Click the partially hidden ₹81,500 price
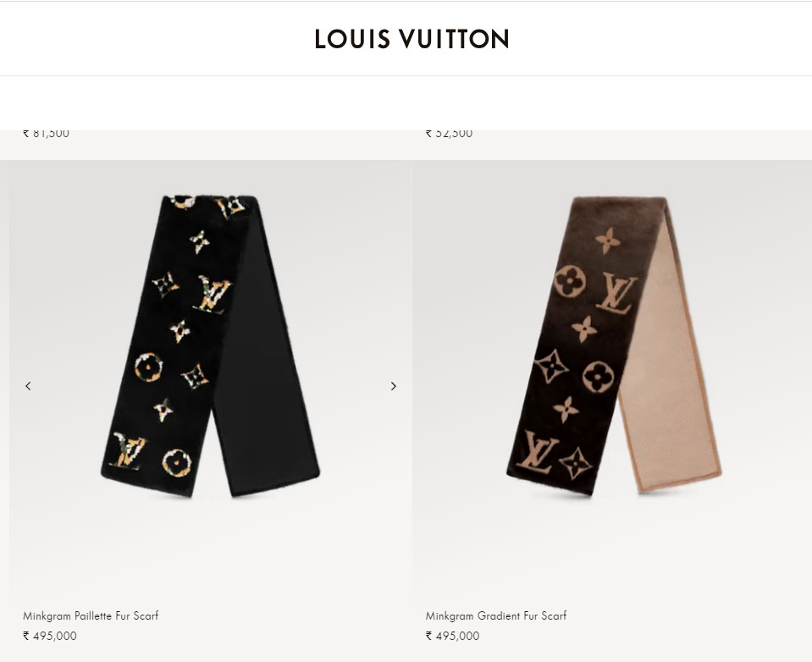Image resolution: width=812 pixels, height=662 pixels. (x=46, y=134)
